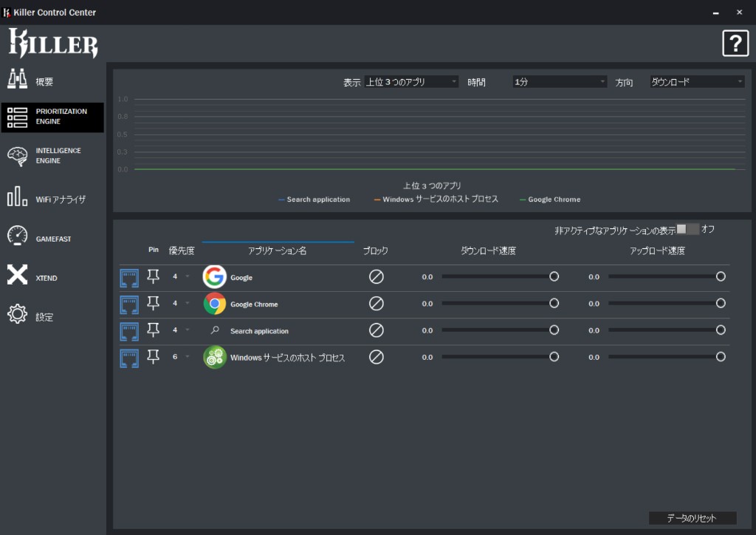Open priority selector for Windows サービスのホスト プロセス

180,357
